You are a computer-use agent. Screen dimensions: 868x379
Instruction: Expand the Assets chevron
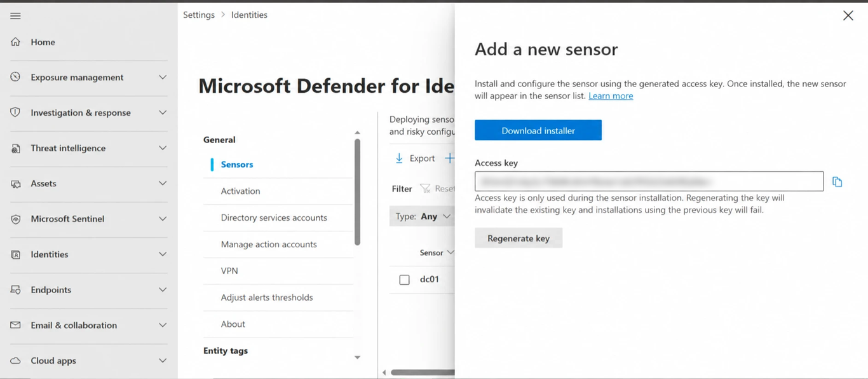[163, 183]
